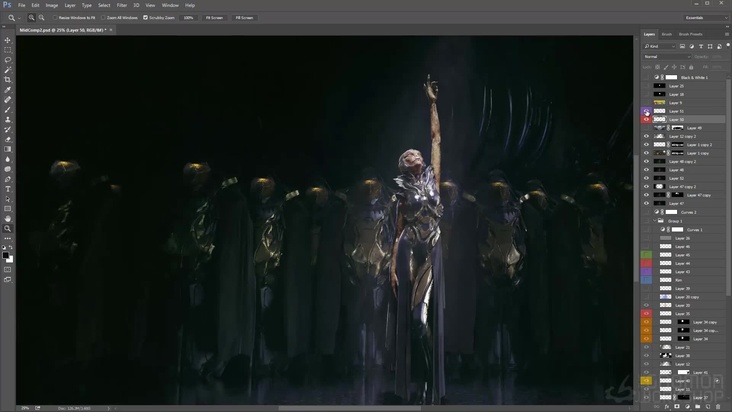Image resolution: width=732 pixels, height=412 pixels.
Task: Select the Horizontal Type tool
Action: pyautogui.click(x=8, y=189)
